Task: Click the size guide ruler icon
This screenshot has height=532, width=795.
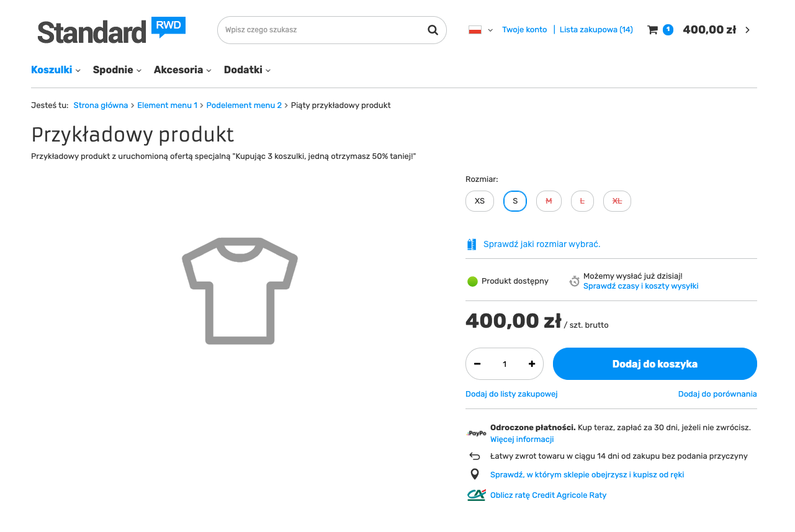Action: click(472, 244)
